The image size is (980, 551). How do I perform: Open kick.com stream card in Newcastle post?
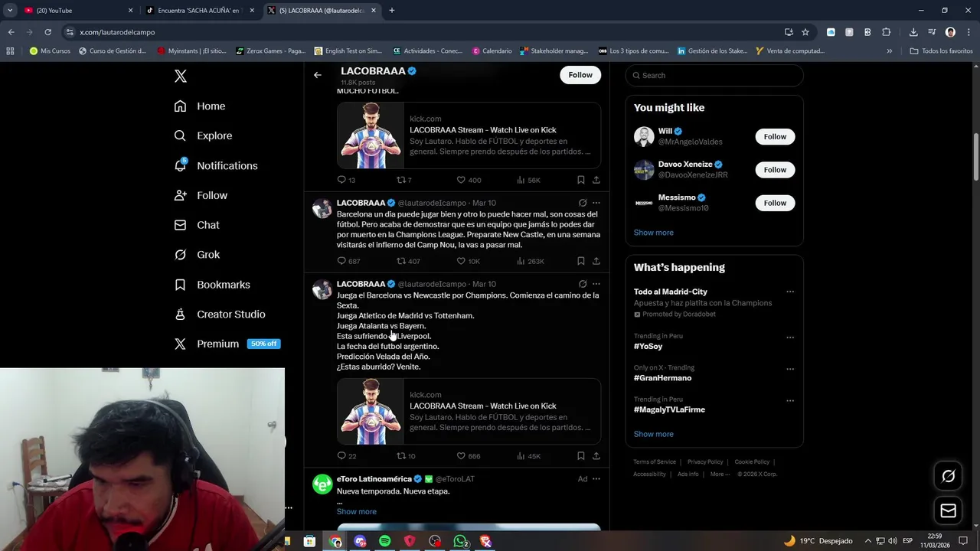point(469,412)
